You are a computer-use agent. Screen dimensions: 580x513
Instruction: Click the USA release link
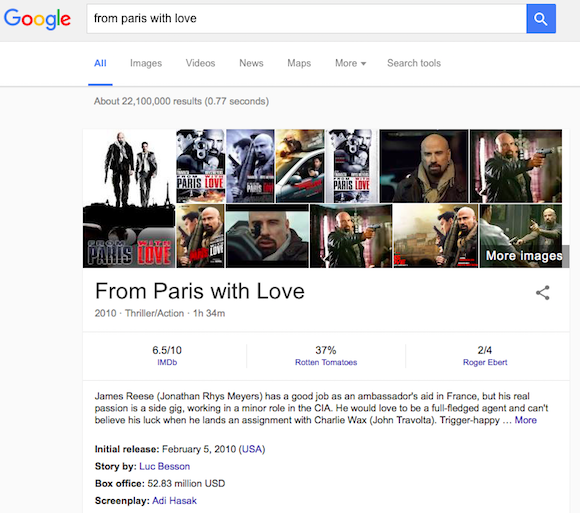coord(252,449)
